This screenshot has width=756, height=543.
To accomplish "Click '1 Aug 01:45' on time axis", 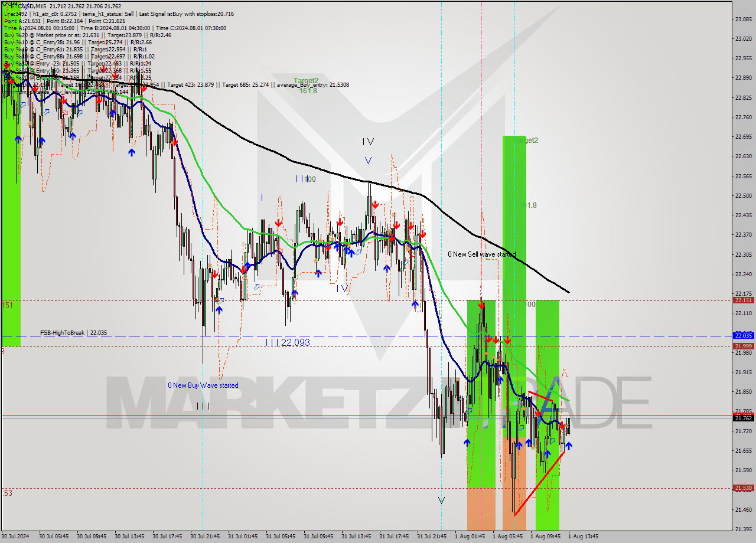I will 470,537.
